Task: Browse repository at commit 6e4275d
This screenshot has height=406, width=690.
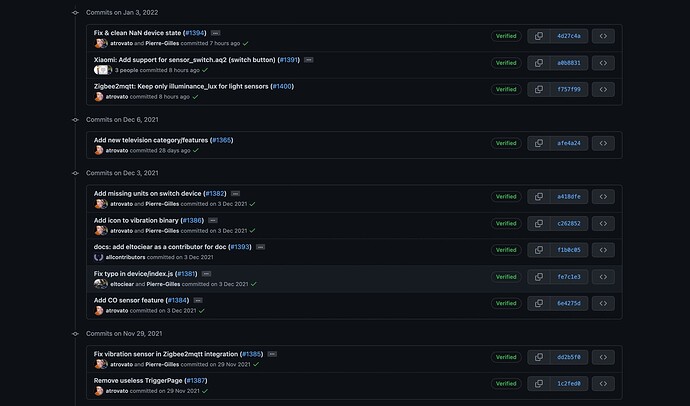Action: pyautogui.click(x=603, y=303)
